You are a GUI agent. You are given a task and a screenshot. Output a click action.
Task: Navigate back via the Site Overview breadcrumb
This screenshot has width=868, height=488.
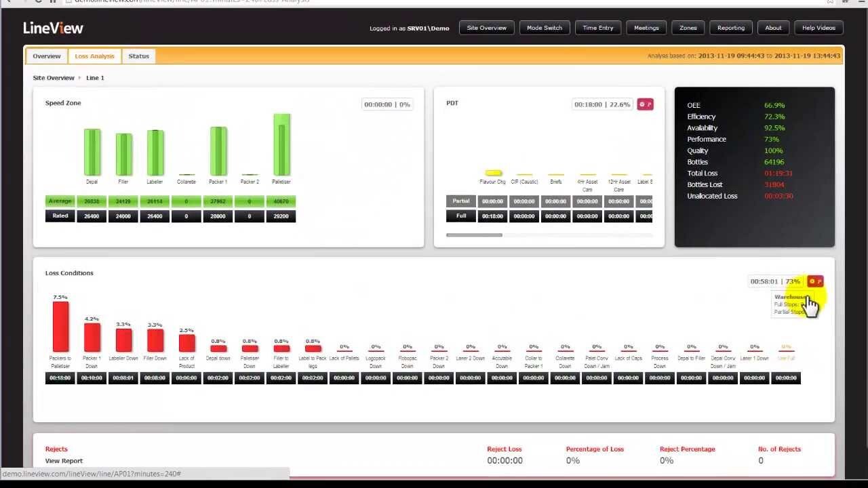[x=54, y=77]
